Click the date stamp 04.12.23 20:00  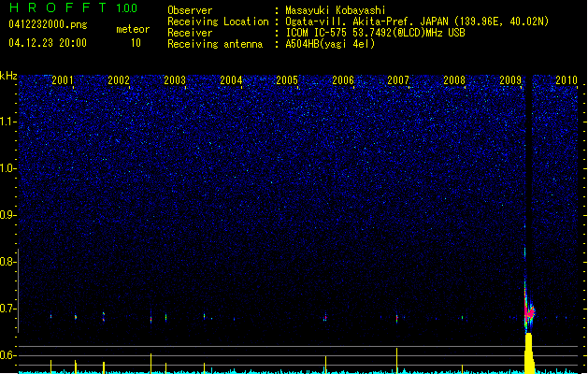click(48, 43)
